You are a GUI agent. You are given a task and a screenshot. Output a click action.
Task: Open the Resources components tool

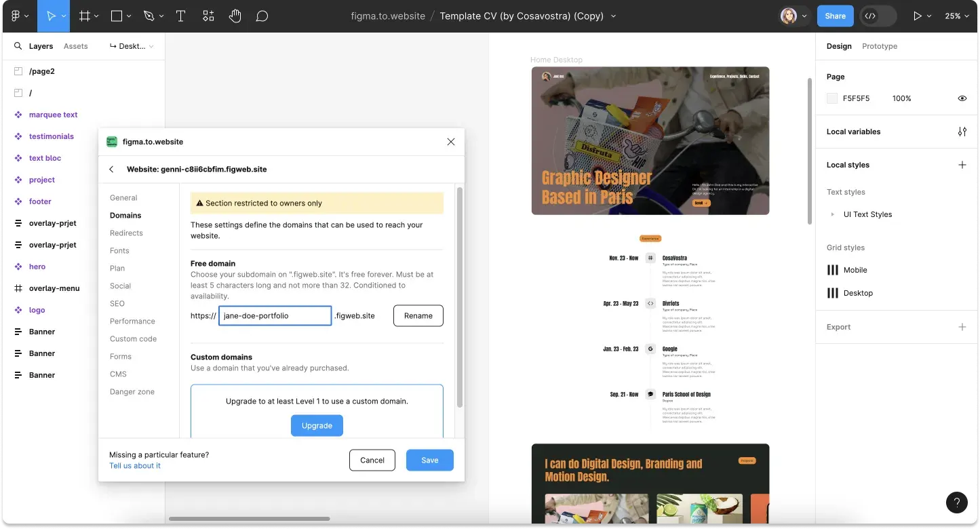tap(208, 16)
